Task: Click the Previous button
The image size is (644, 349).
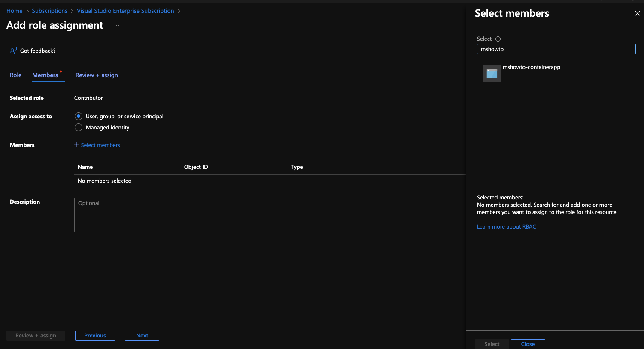Action: coord(95,336)
